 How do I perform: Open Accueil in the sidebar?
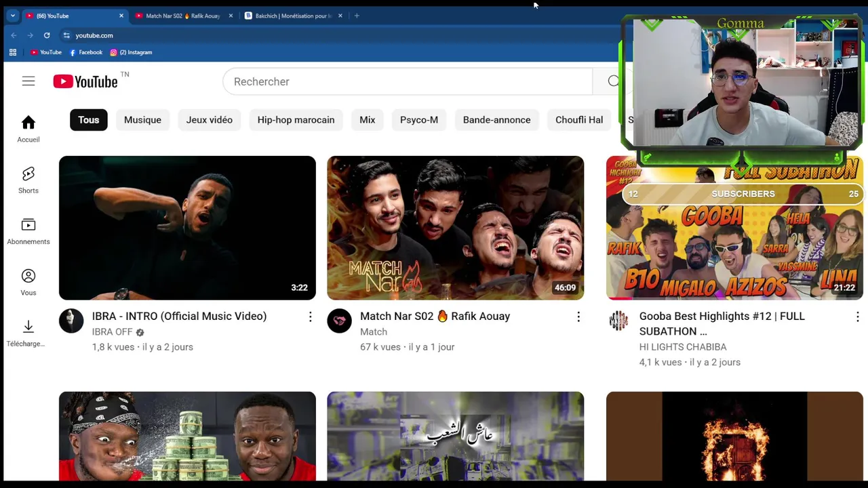(x=28, y=129)
